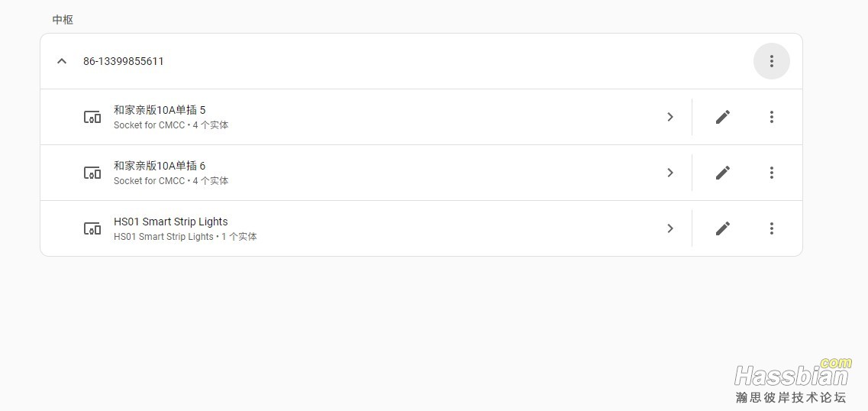Open more options for 和家亲版10A单插 6

pyautogui.click(x=771, y=173)
